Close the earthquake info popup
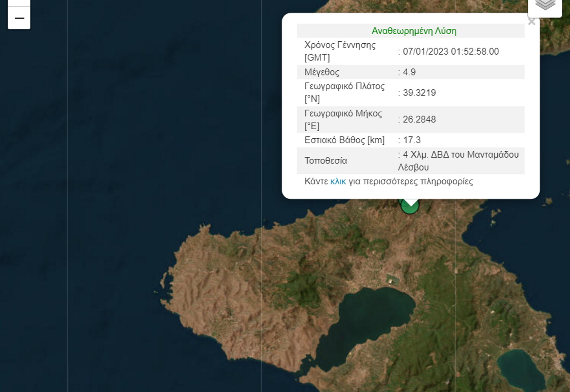Image resolution: width=570 pixels, height=392 pixels. [x=532, y=22]
